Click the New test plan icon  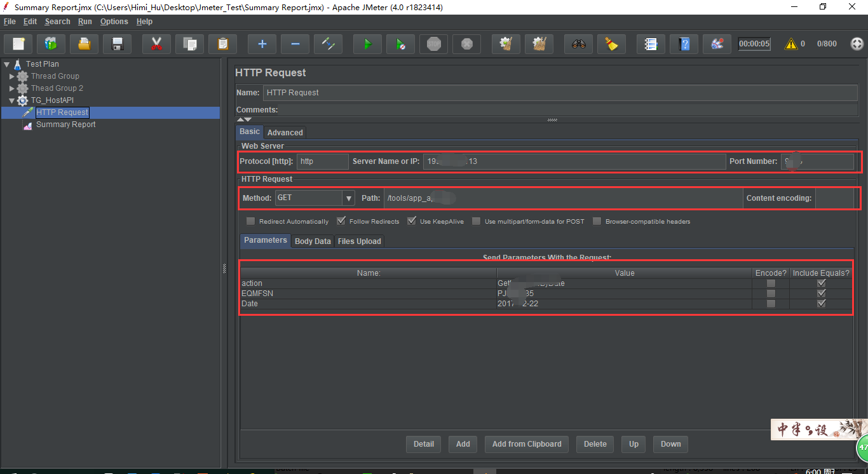click(18, 44)
